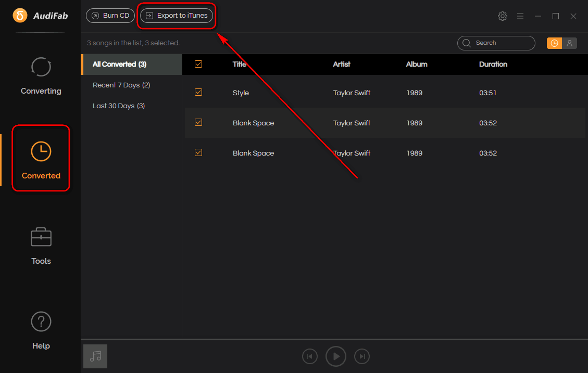The image size is (588, 373).
Task: Click the Artist column header
Action: pyautogui.click(x=341, y=65)
